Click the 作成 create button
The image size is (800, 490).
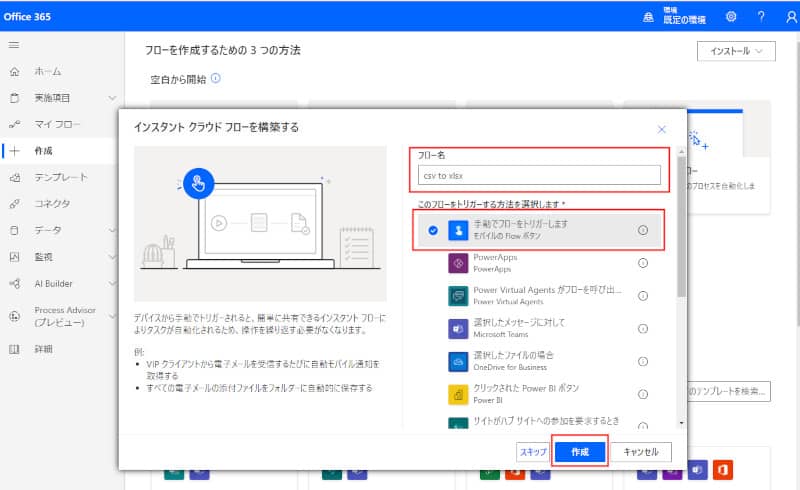(x=580, y=452)
